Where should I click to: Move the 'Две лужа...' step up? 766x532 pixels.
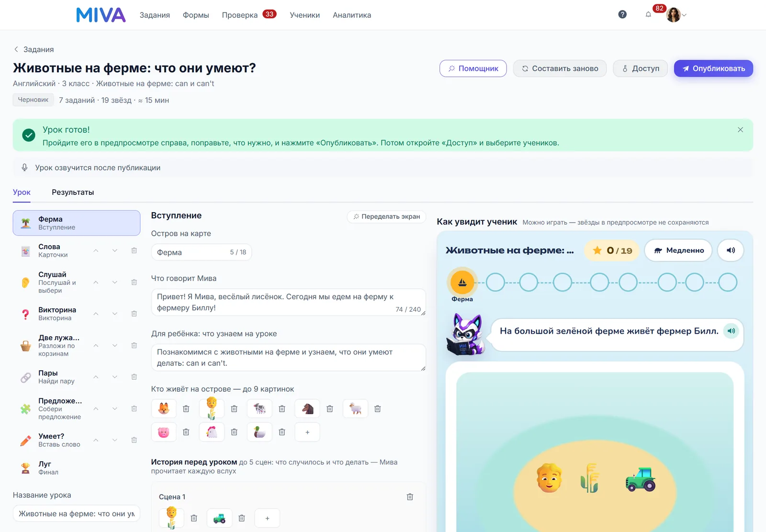[96, 345]
